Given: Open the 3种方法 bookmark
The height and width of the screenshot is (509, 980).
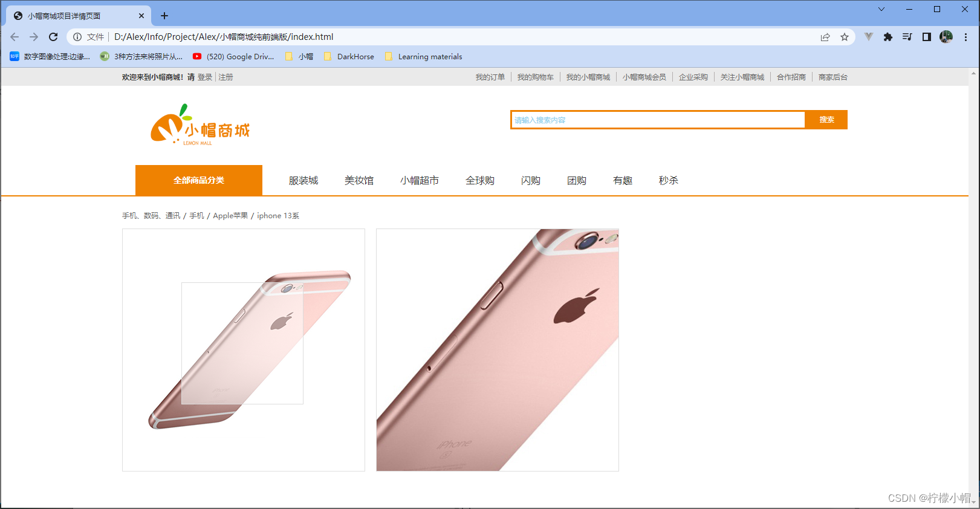Looking at the screenshot, I should [x=141, y=56].
